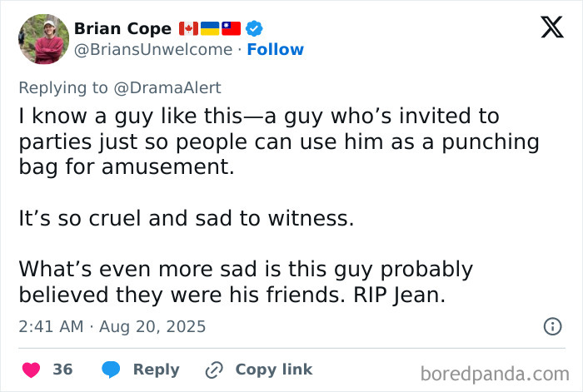Image resolution: width=583 pixels, height=392 pixels.
Task: Click the Taiwan flag emoji
Action: point(232,28)
